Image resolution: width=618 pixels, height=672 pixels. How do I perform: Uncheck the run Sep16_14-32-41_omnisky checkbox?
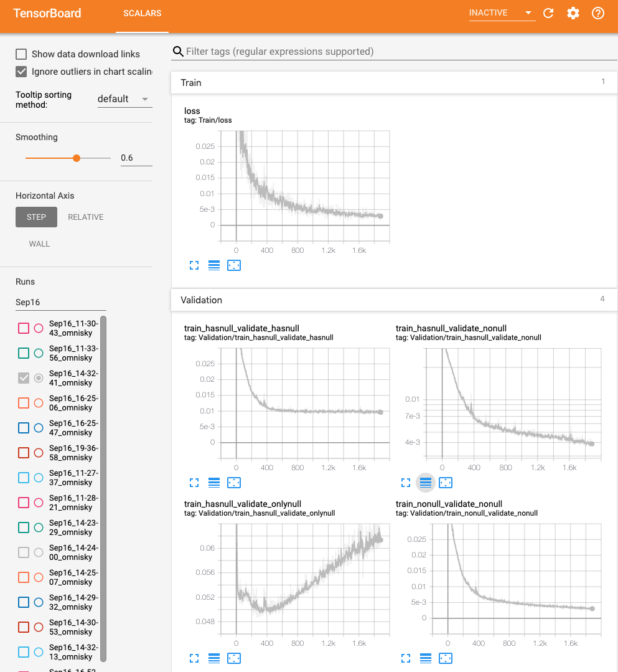(24, 378)
